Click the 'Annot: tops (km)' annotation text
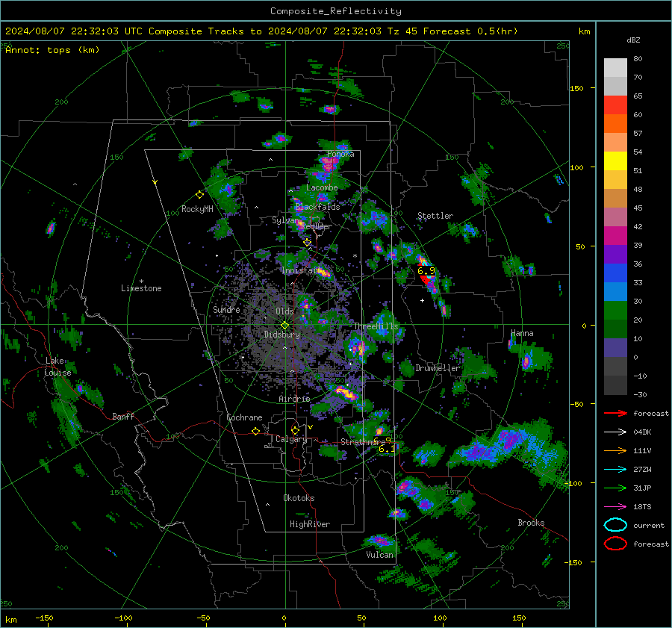The width and height of the screenshot is (672, 628). point(52,50)
